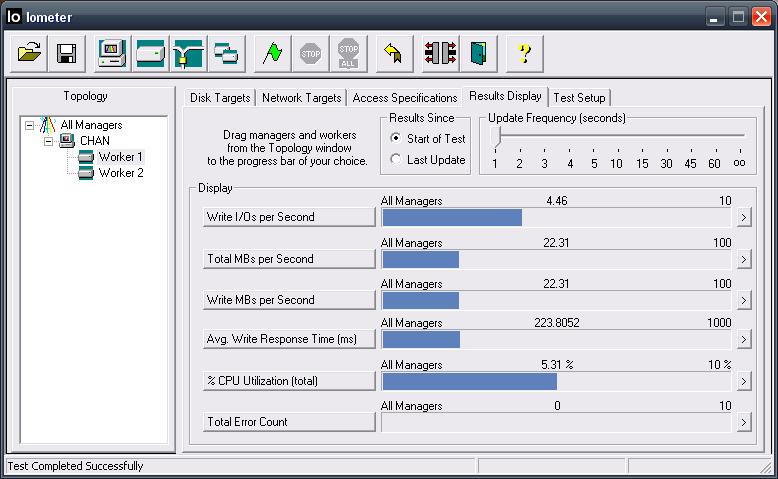Open chart arrow for Avg. Write Response Time

[743, 340]
